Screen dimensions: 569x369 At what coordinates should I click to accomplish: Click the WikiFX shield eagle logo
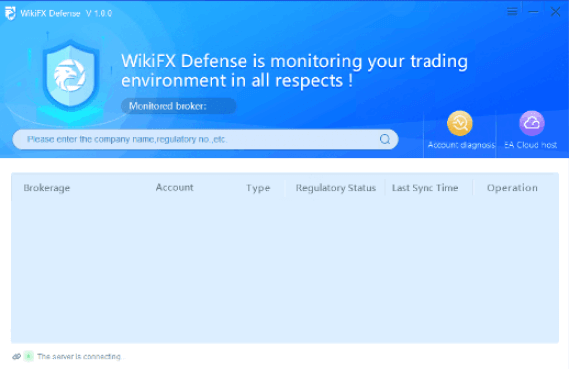(71, 75)
